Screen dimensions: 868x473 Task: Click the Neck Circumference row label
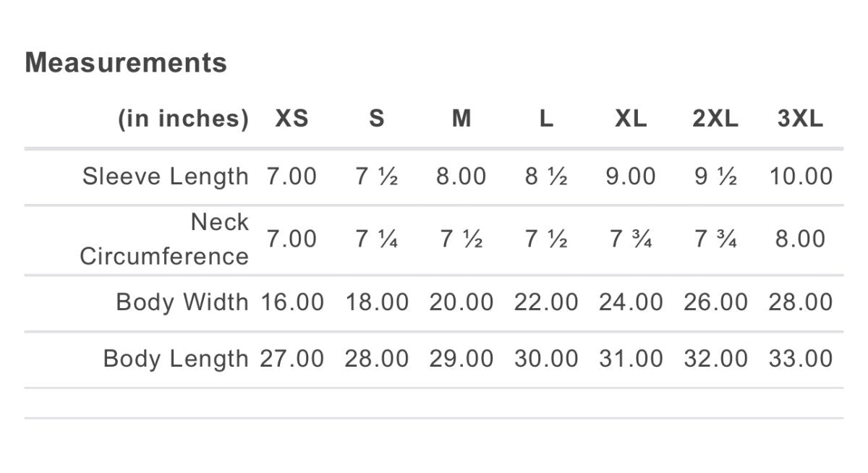click(x=164, y=239)
